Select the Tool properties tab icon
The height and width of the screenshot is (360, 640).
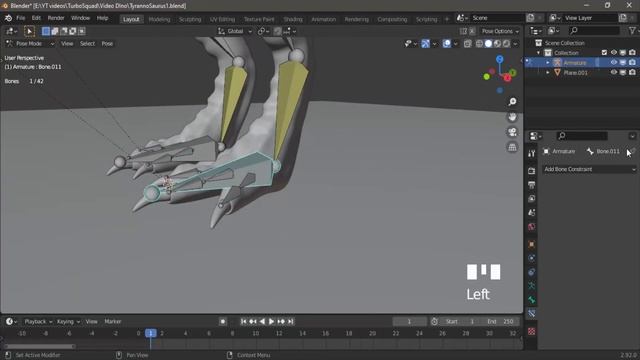(x=531, y=153)
